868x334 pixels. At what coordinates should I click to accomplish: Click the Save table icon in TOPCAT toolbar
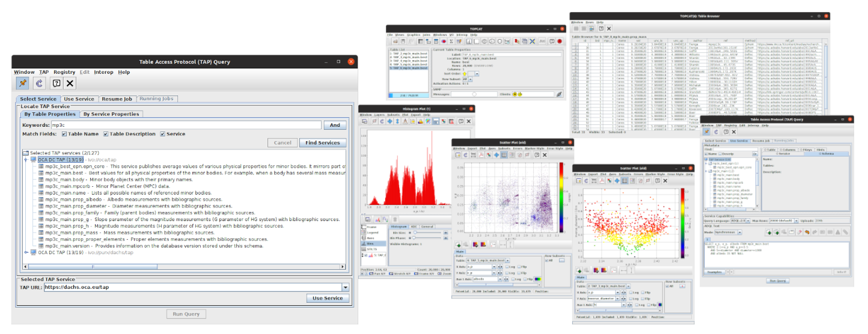point(403,41)
